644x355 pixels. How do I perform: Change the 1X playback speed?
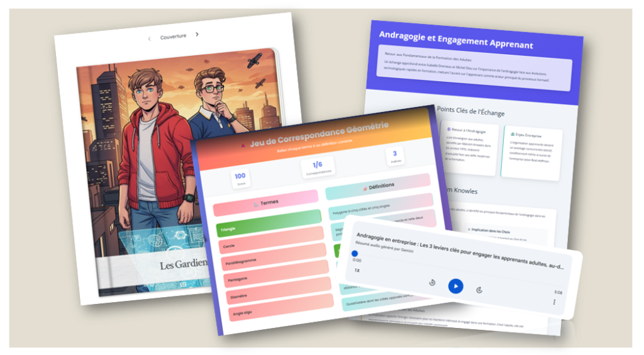click(357, 271)
